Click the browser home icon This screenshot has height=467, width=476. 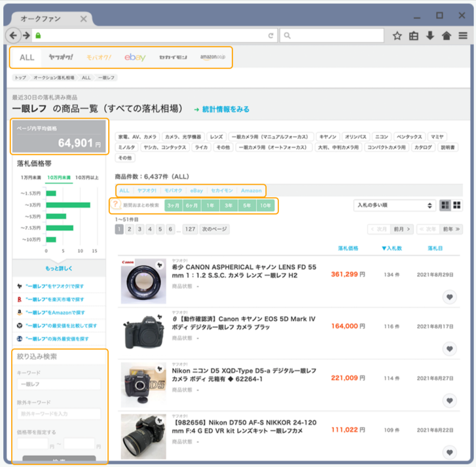(446, 36)
